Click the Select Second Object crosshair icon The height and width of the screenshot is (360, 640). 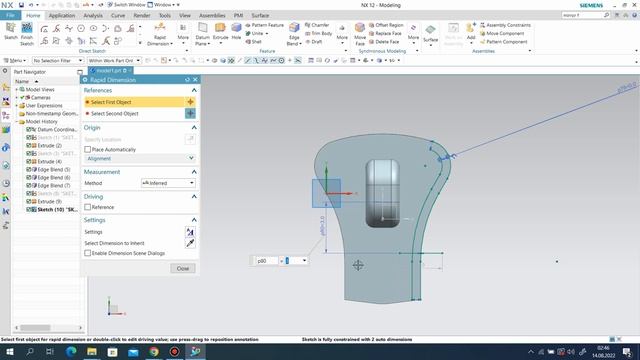190,113
